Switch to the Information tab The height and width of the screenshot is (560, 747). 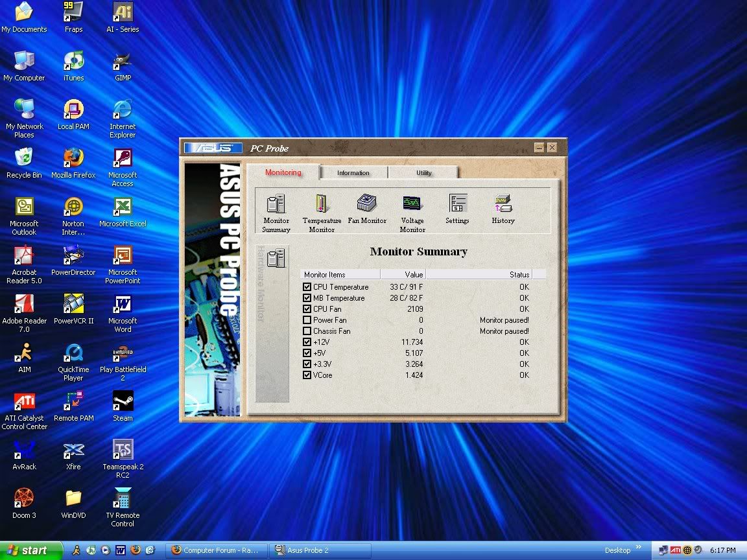[353, 172]
